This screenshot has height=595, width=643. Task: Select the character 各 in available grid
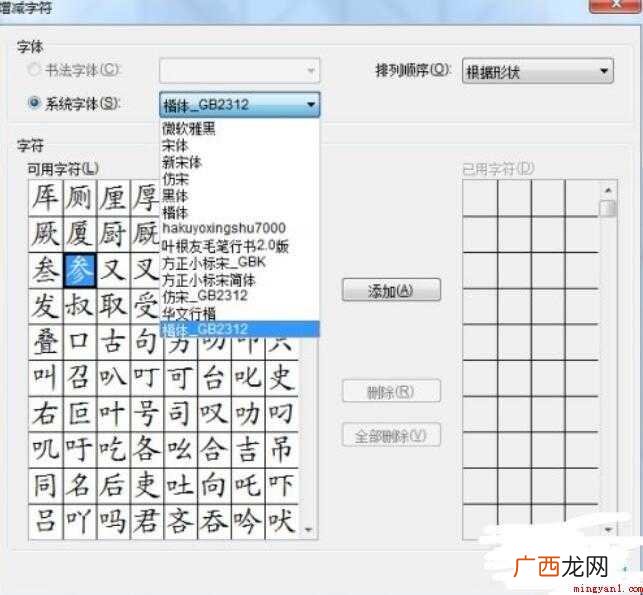(x=147, y=450)
